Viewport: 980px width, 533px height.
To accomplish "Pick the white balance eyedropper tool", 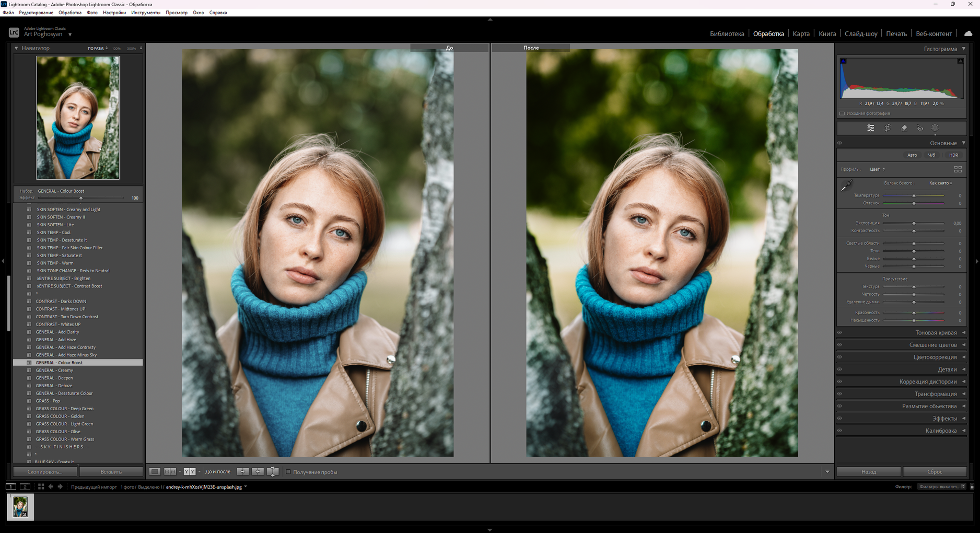I will (847, 186).
